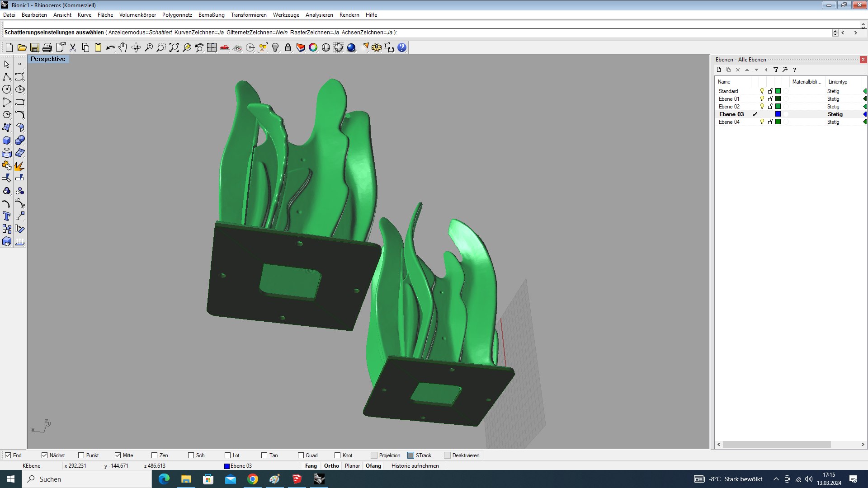Click the Zoom extents icon
Image resolution: width=868 pixels, height=488 pixels.
click(174, 47)
